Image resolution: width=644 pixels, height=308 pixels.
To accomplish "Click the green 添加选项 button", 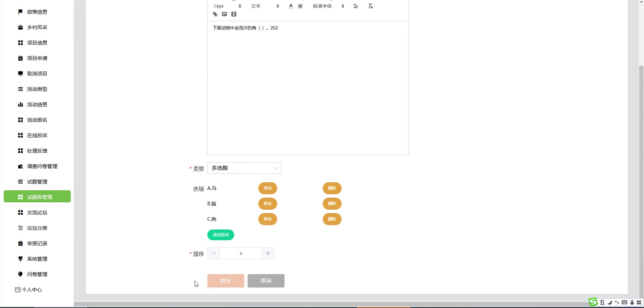I will point(221,235).
